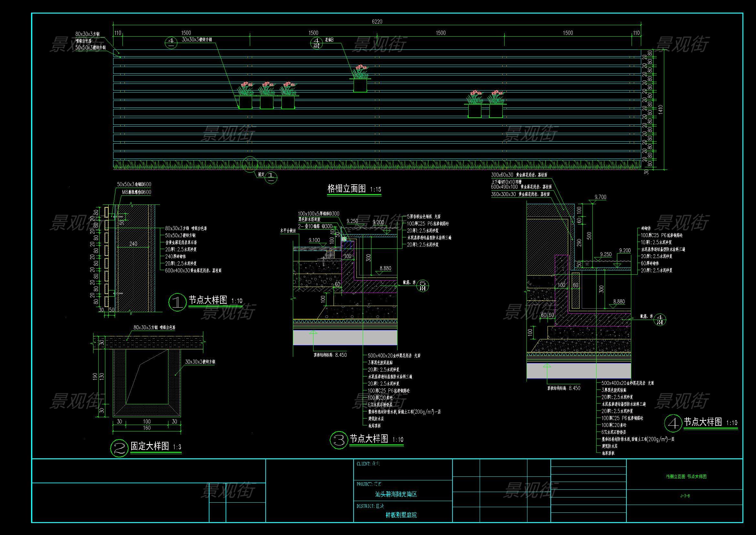Click the 1410 height dimension on the right

tap(661, 110)
